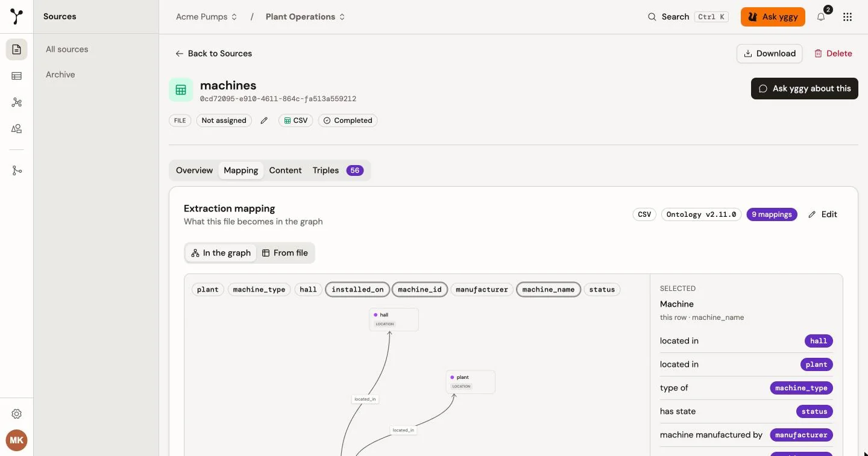This screenshot has height=456, width=868.
Task: Click the green machines table file icon
Action: coord(181,90)
